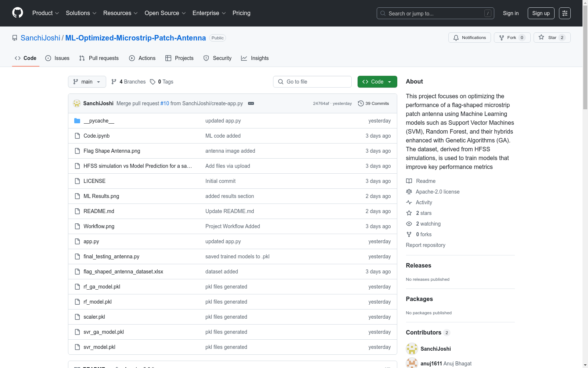
Task: Expand the Enterprise menu
Action: click(209, 13)
